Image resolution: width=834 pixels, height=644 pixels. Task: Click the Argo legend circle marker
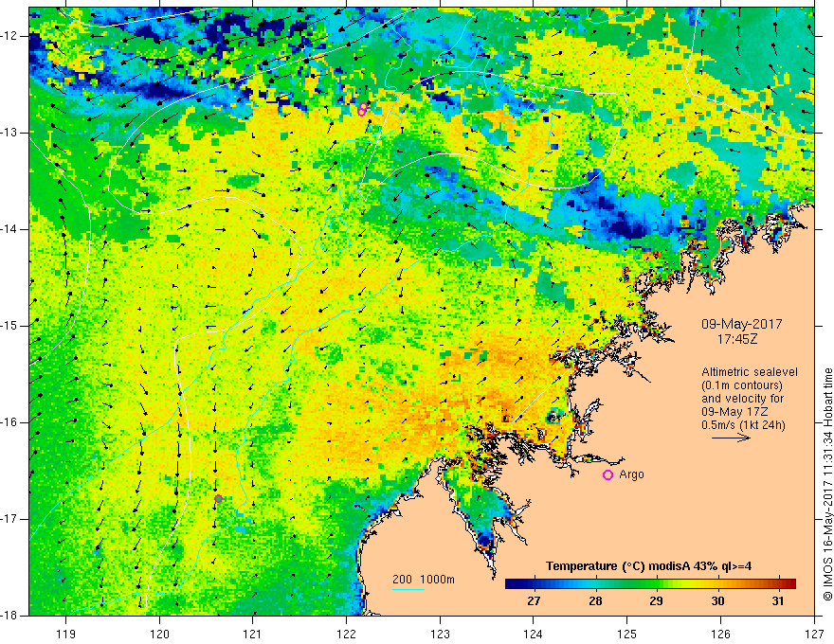607,475
